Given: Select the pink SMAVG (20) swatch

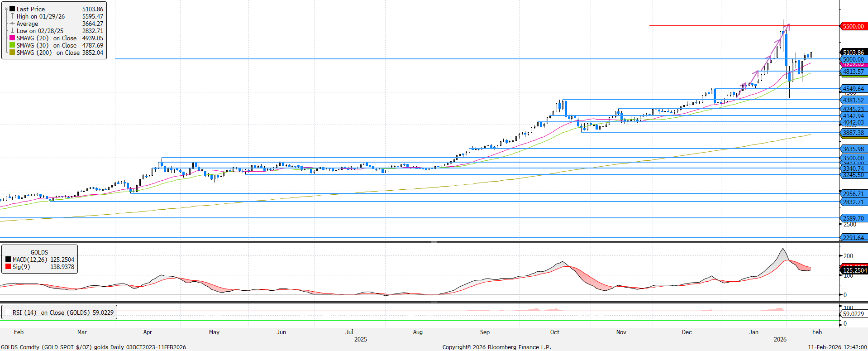Looking at the screenshot, I should click(x=12, y=38).
